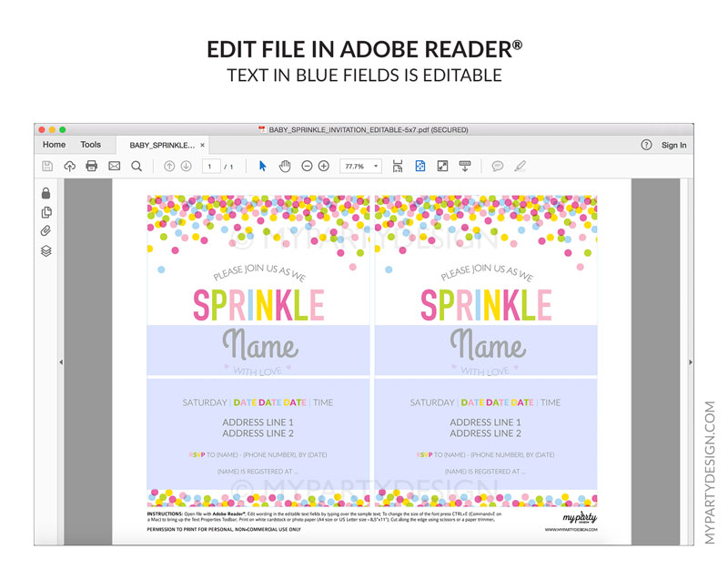The image size is (728, 580).
Task: Switch to the Home tab
Action: [55, 145]
